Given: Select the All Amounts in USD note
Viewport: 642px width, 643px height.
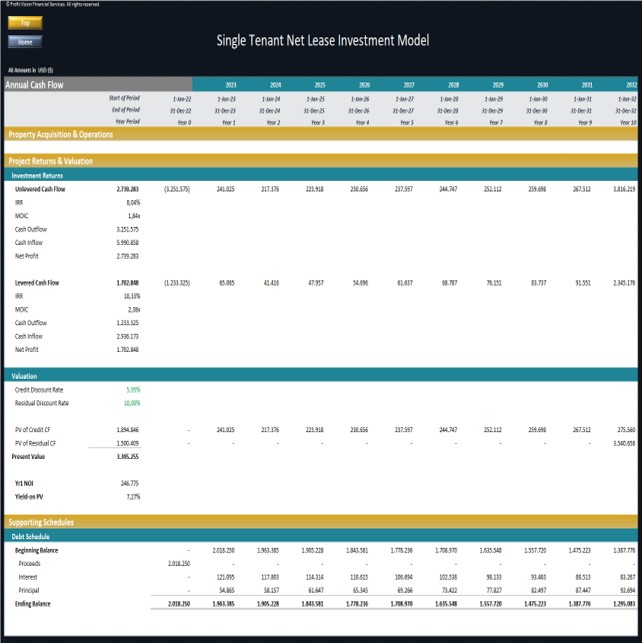Looking at the screenshot, I should (31, 70).
